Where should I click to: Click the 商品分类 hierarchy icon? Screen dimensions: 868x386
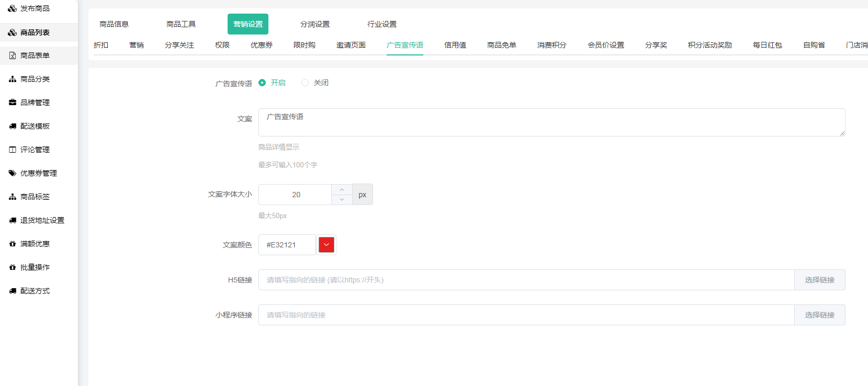click(x=12, y=79)
